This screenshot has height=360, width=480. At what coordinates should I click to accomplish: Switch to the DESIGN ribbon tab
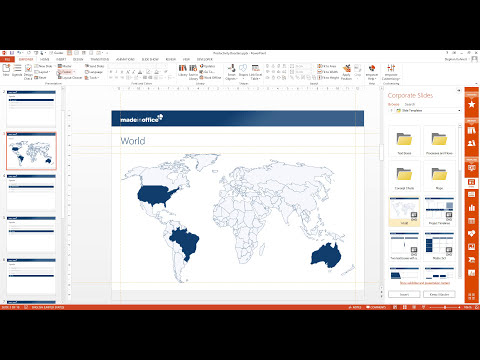(78, 59)
